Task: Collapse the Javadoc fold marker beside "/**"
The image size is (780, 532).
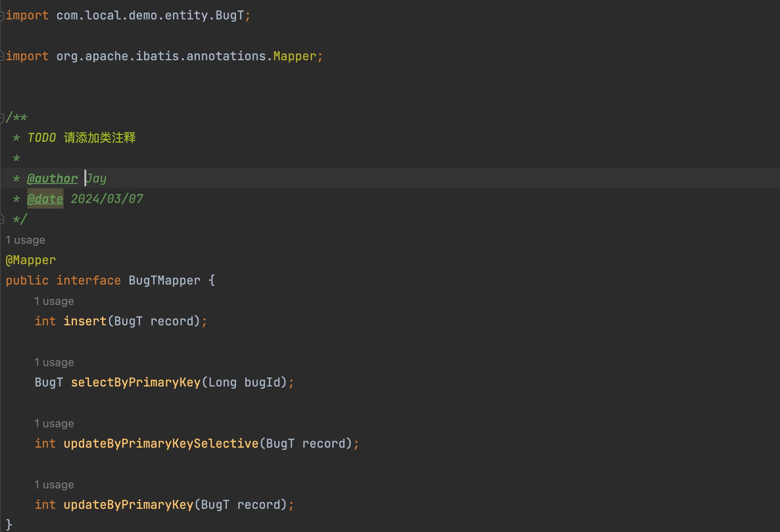Action: 2,117
